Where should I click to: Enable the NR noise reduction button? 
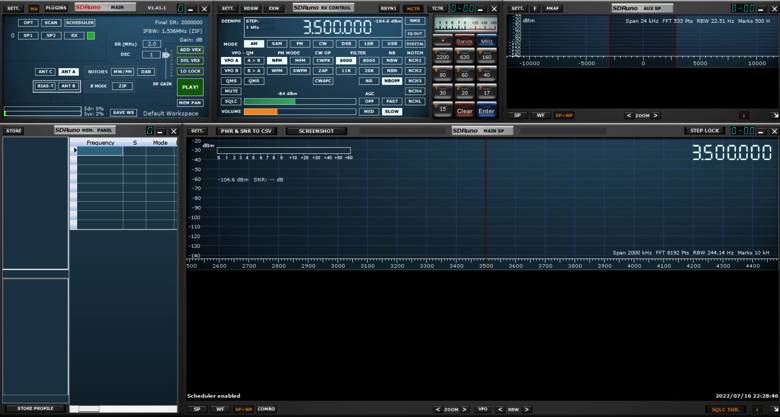tap(369, 81)
